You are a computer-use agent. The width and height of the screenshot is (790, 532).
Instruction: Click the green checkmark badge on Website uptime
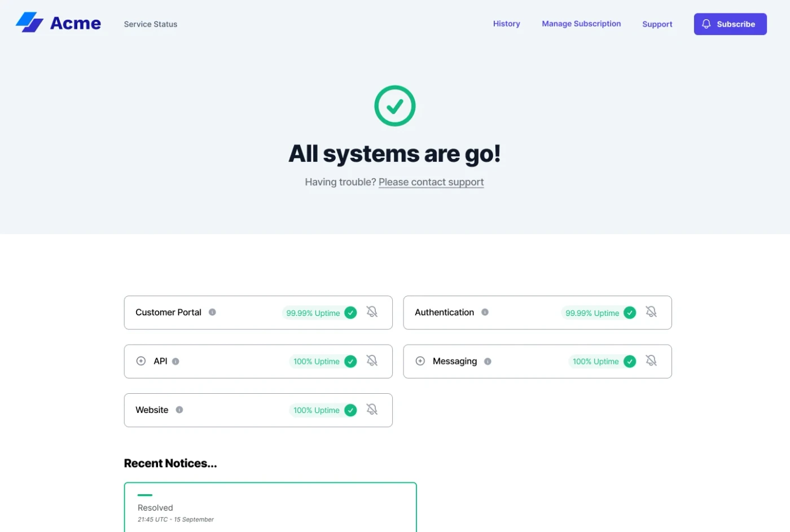[350, 410]
